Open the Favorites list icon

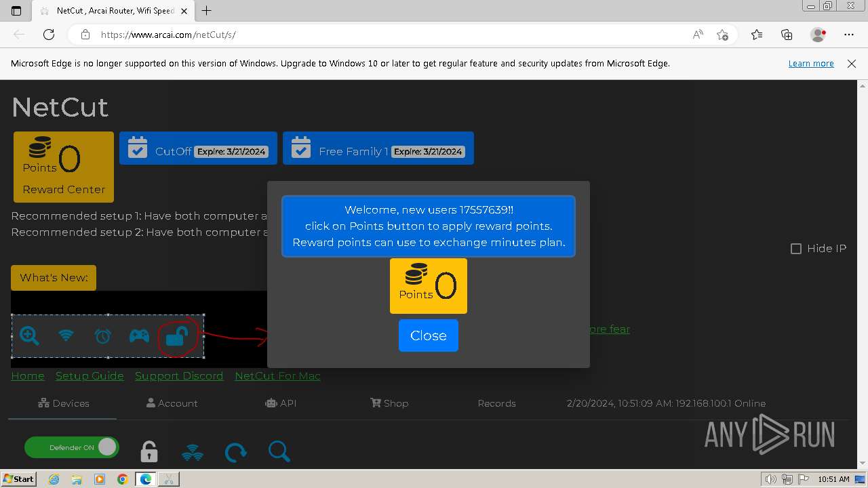pos(757,35)
